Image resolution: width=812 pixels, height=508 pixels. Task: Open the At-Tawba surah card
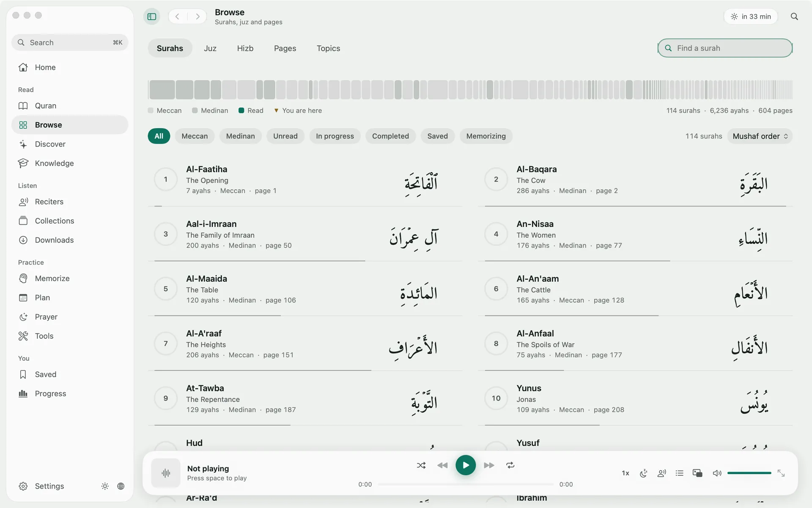(305, 398)
